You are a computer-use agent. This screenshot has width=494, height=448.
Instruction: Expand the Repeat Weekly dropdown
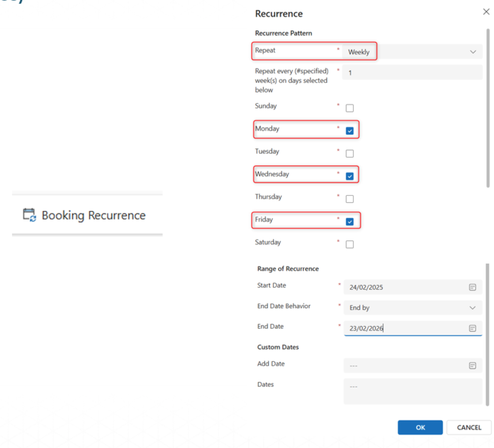(412, 52)
